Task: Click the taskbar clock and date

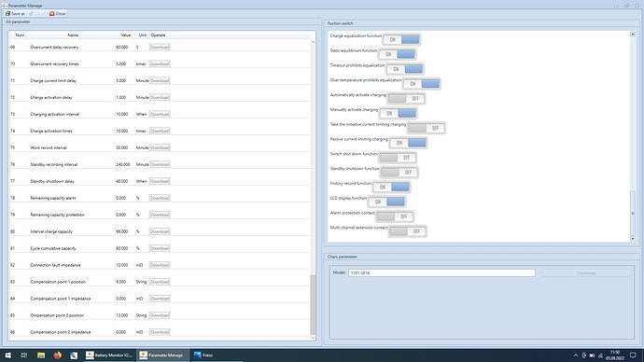Action: click(615, 355)
